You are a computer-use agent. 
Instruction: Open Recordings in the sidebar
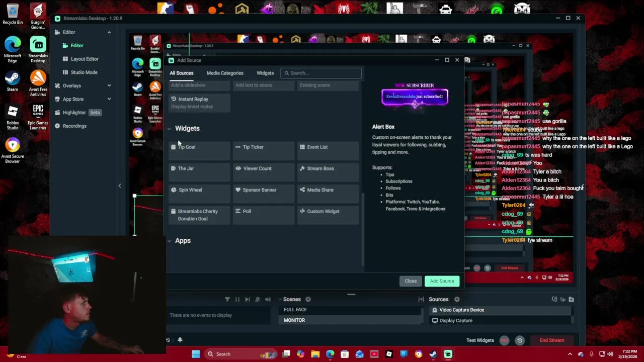[74, 126]
